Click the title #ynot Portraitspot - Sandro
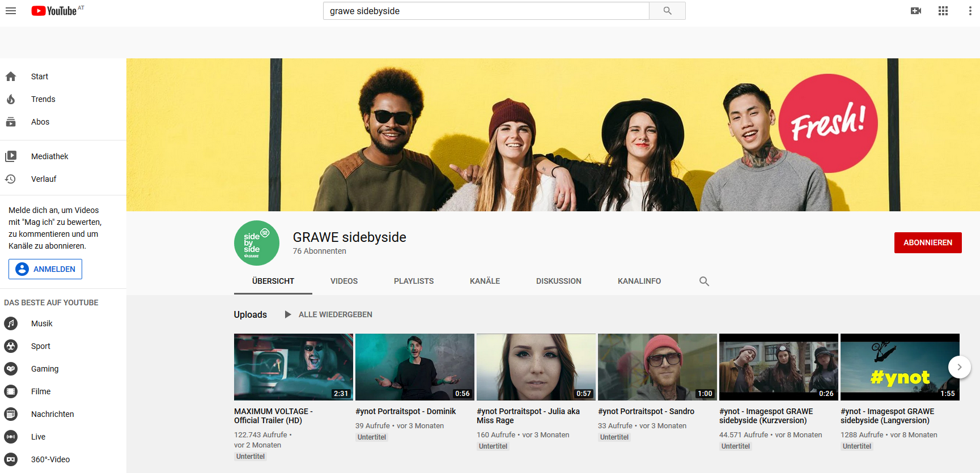Viewport: 980px width, 473px height. (x=646, y=411)
